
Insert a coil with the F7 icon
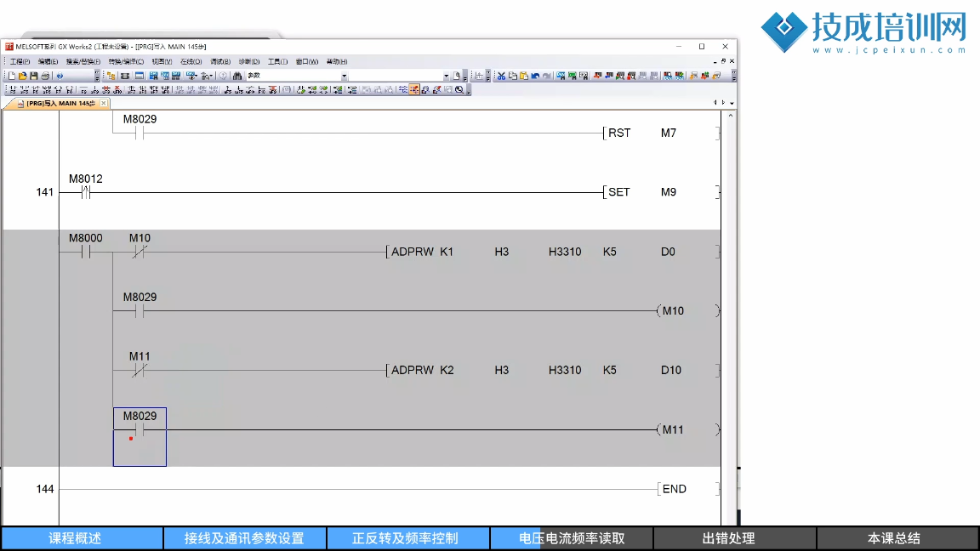(x=58, y=90)
